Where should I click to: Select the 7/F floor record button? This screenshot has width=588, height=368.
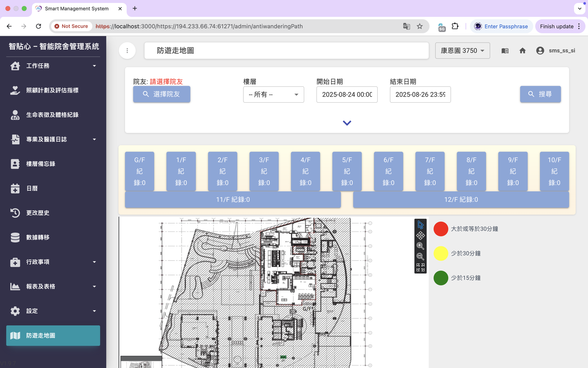click(430, 171)
